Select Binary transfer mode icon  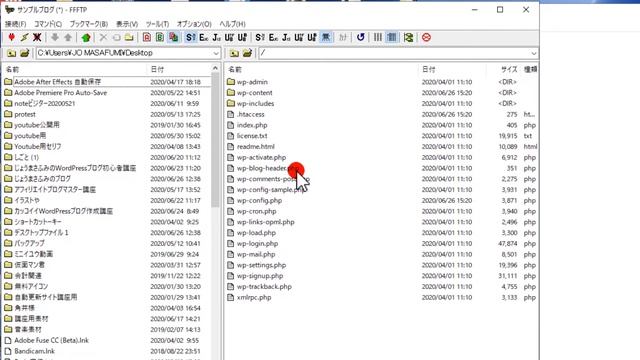coord(160,38)
